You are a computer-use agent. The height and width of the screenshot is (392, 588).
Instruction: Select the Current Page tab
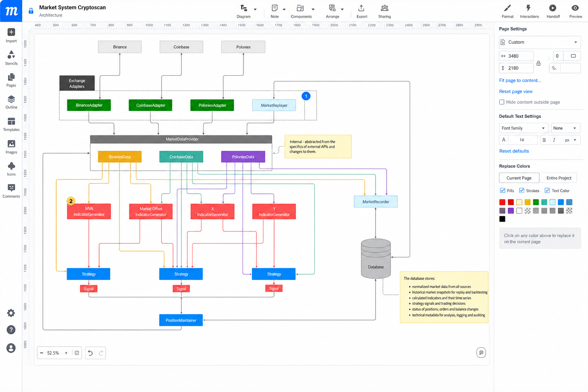pyautogui.click(x=519, y=178)
